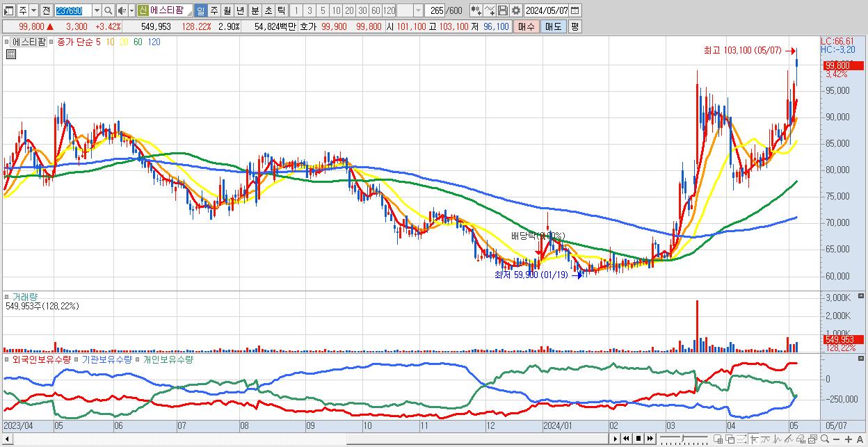This screenshot has height=447, width=868.
Task: Open the chart settings gear icon
Action: 515,10
